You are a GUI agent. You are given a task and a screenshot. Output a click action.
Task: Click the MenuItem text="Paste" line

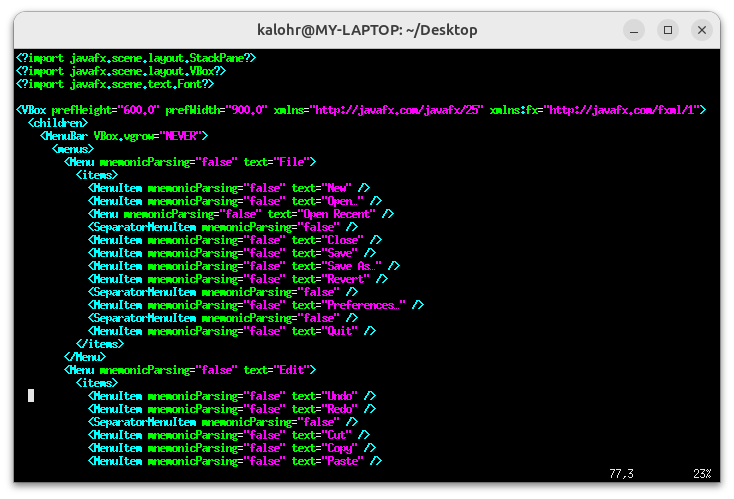(x=235, y=461)
